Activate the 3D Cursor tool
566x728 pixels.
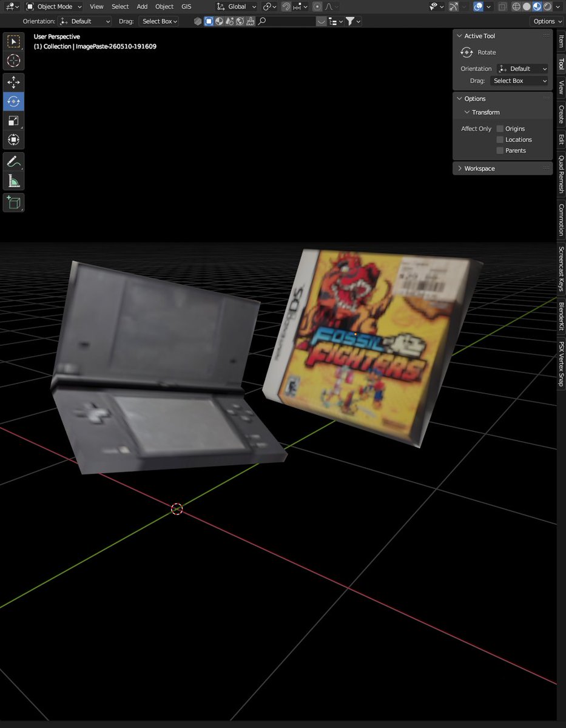[13, 61]
